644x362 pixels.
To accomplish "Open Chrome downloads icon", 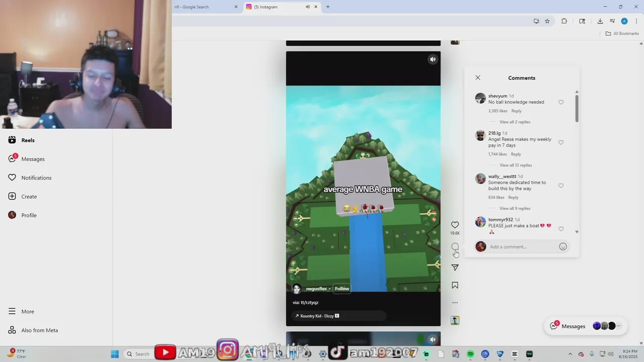I will click(x=600, y=21).
